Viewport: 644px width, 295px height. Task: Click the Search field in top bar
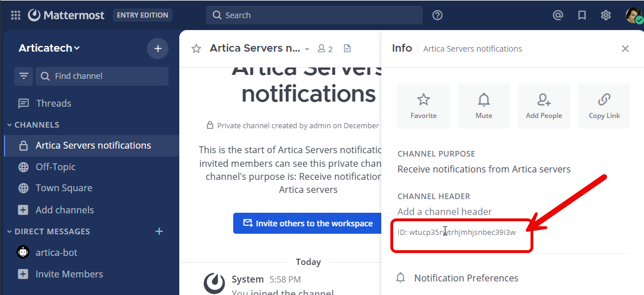(314, 15)
